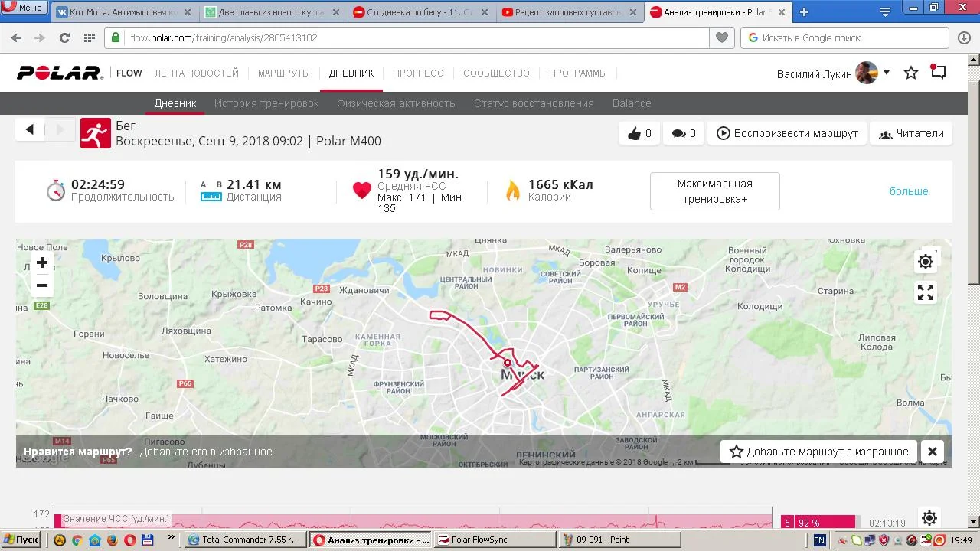980x551 pixels.
Task: Click the 19:49 system clock
Action: pyautogui.click(x=962, y=540)
